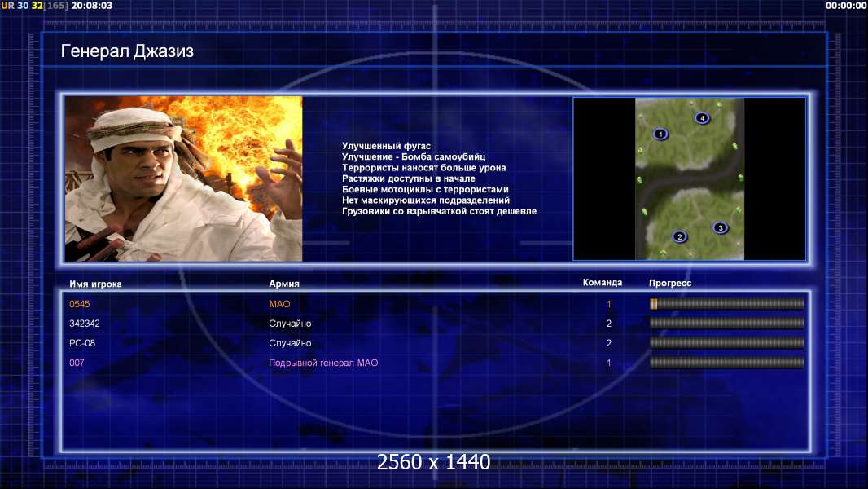Select player name 0545
The height and width of the screenshot is (489, 868).
[x=80, y=304]
